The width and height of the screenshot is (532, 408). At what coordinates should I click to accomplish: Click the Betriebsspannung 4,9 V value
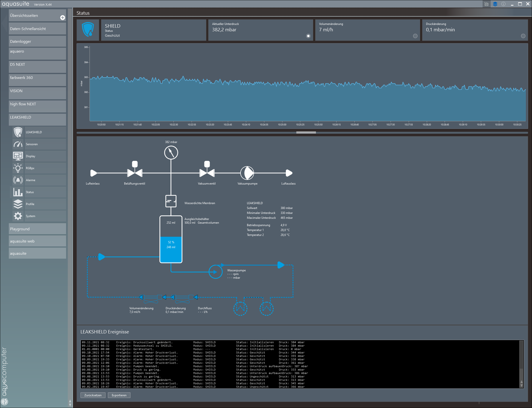[284, 225]
